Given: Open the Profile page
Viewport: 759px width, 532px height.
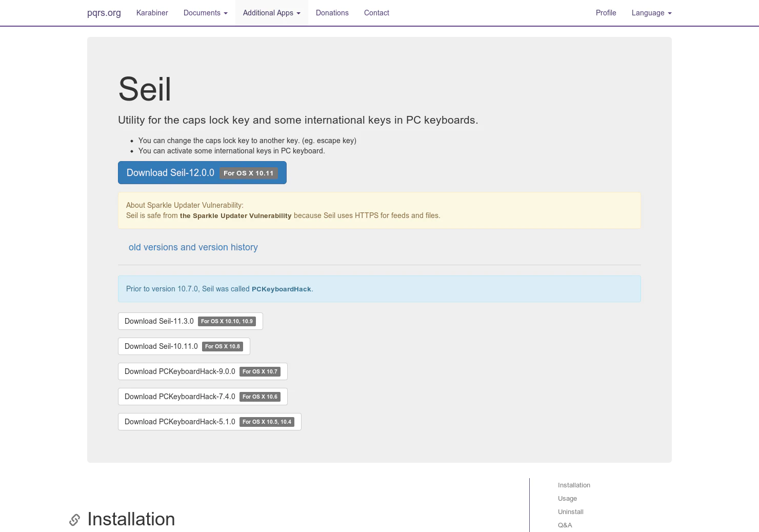Looking at the screenshot, I should [606, 13].
